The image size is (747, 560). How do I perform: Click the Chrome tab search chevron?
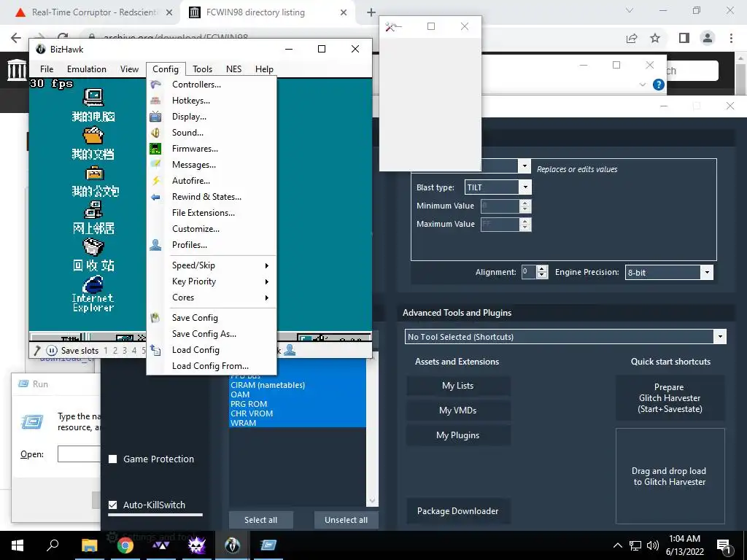(x=630, y=10)
